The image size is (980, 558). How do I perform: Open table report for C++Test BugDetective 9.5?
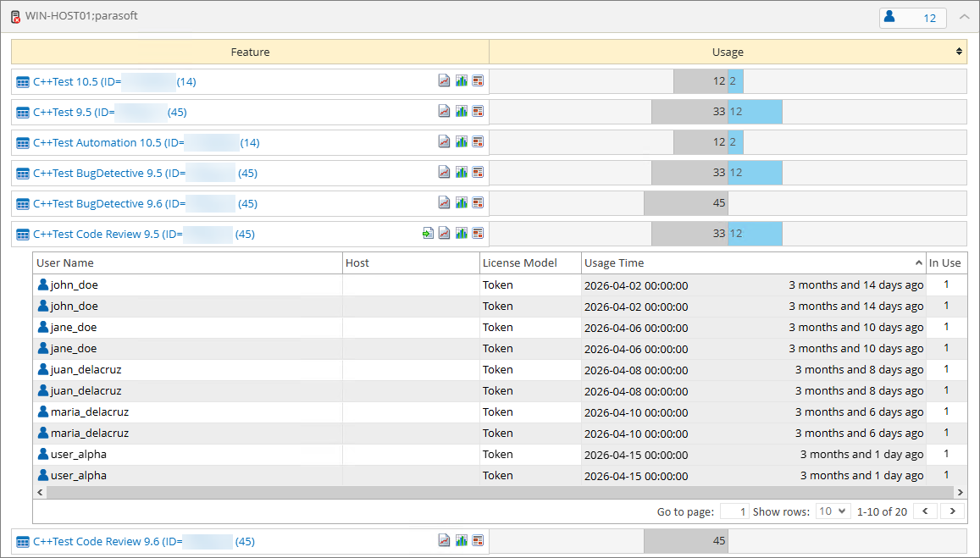click(478, 173)
